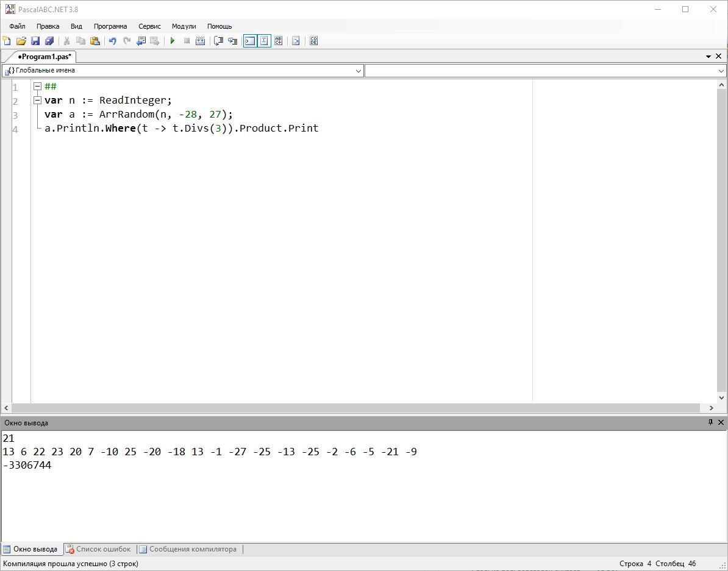728x571 pixels.
Task: Open the Модули menu
Action: 184,26
